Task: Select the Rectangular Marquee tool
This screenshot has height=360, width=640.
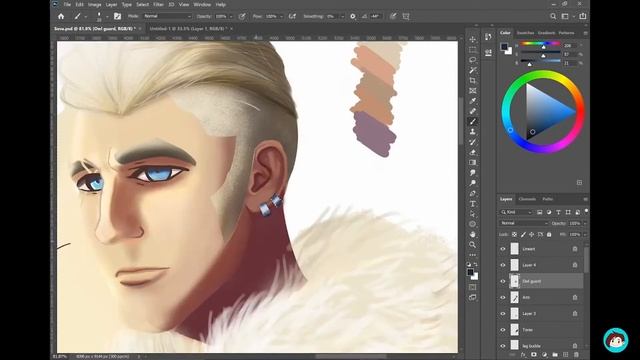Action: [x=473, y=50]
